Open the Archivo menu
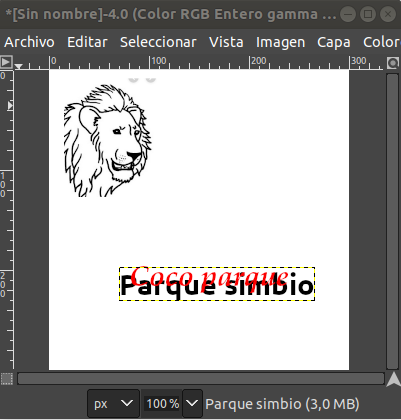The width and height of the screenshot is (401, 420). [x=29, y=42]
